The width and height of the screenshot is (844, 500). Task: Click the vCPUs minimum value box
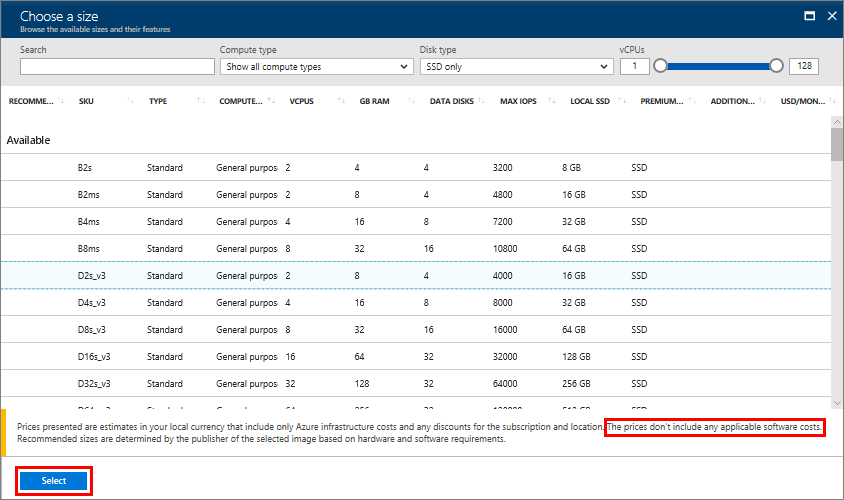click(634, 67)
